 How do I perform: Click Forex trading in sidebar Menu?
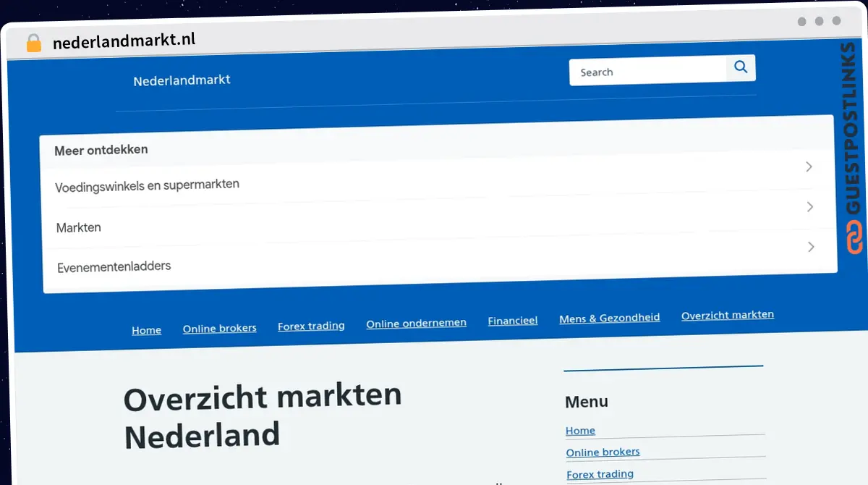[x=600, y=474]
